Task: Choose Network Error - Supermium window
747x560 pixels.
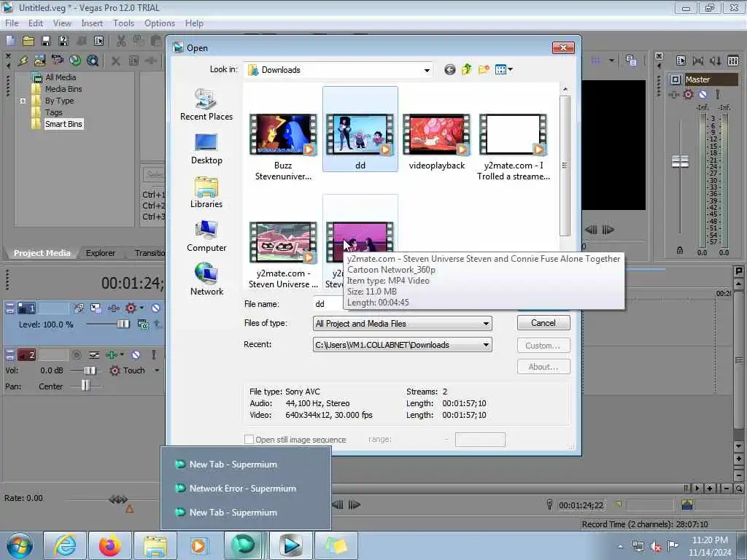Action: [x=242, y=488]
